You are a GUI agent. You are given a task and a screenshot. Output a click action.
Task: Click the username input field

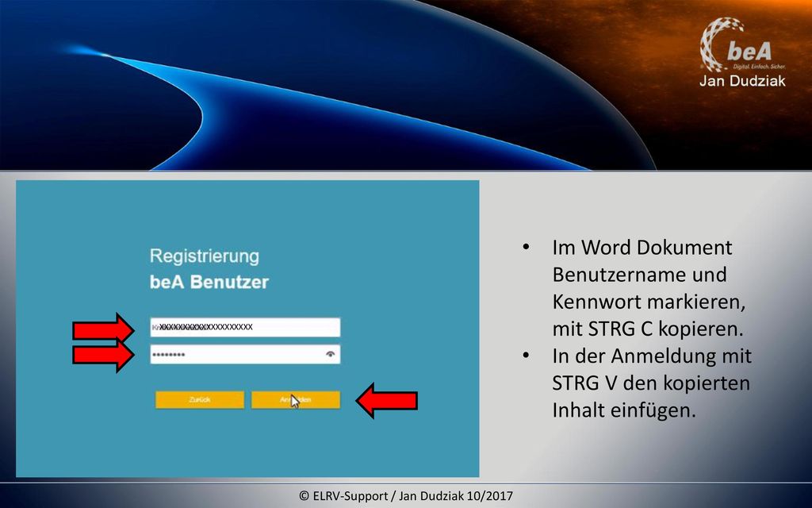245,327
